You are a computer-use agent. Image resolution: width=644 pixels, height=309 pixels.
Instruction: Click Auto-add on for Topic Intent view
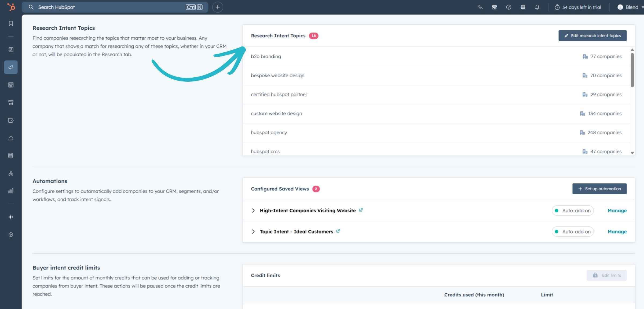[x=573, y=232]
